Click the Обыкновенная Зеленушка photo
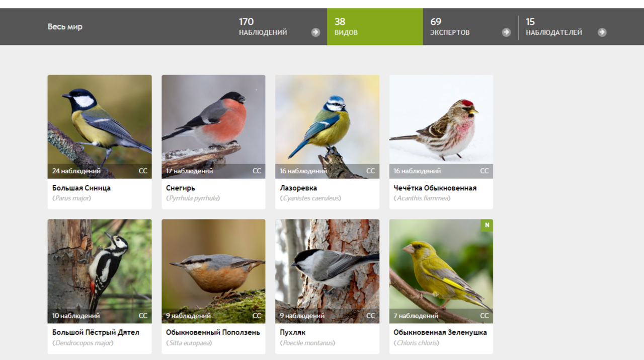 [x=441, y=271]
